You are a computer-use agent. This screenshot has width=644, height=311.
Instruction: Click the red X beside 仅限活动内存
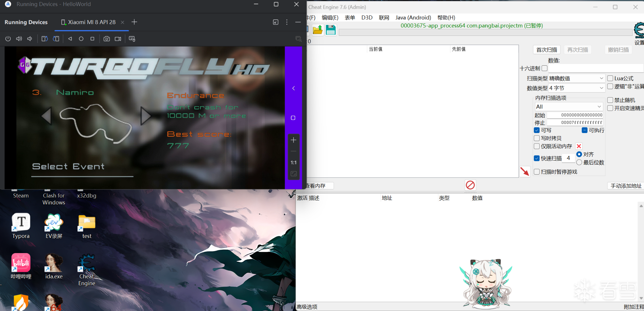579,146
